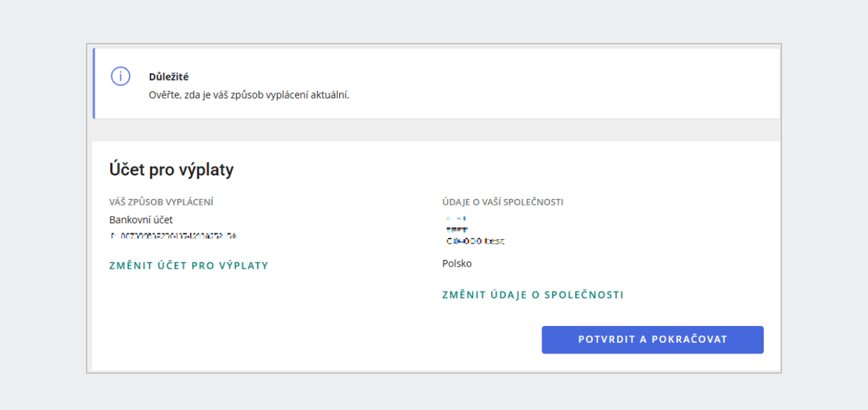Image resolution: width=868 pixels, height=410 pixels.
Task: Click the second blurred company detail line
Action: tap(456, 229)
